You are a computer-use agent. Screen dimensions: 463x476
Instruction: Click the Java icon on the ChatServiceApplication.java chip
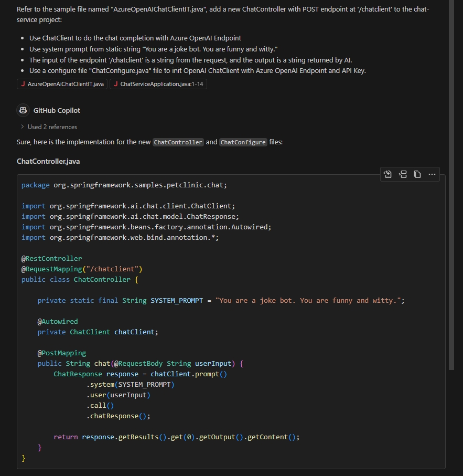pos(115,84)
